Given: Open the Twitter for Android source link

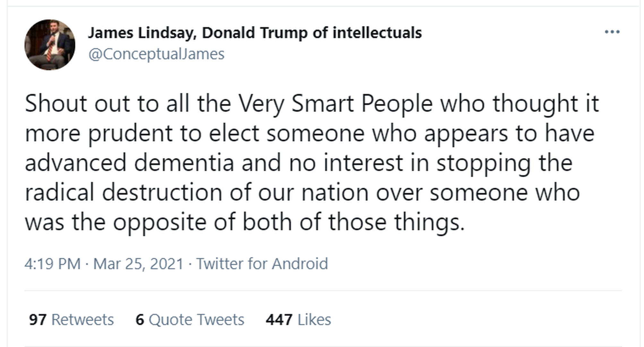Looking at the screenshot, I should [x=262, y=264].
